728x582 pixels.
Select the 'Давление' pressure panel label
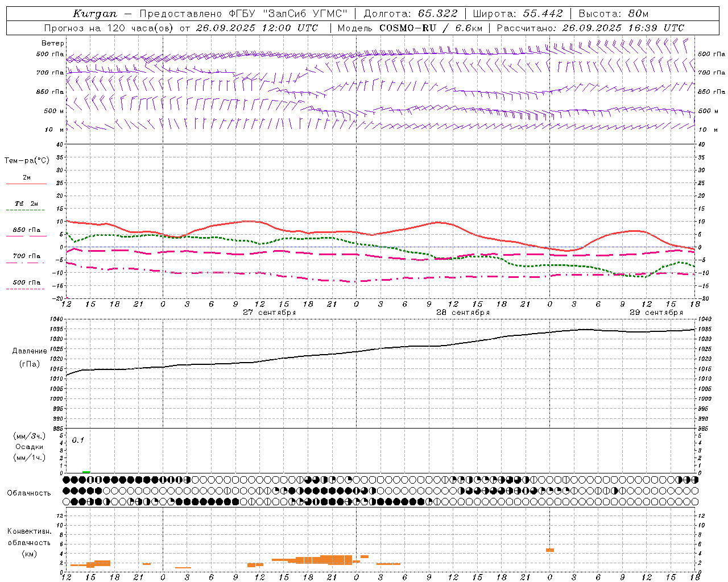[30, 351]
